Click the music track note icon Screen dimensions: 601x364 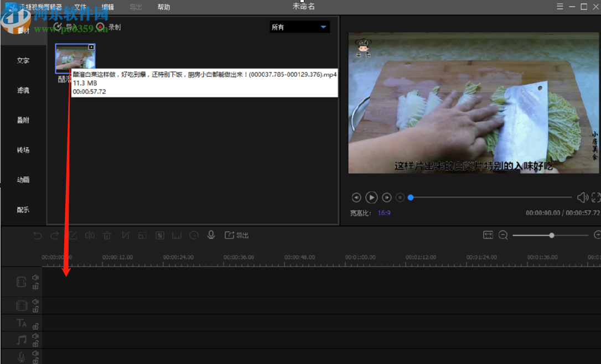(x=22, y=340)
